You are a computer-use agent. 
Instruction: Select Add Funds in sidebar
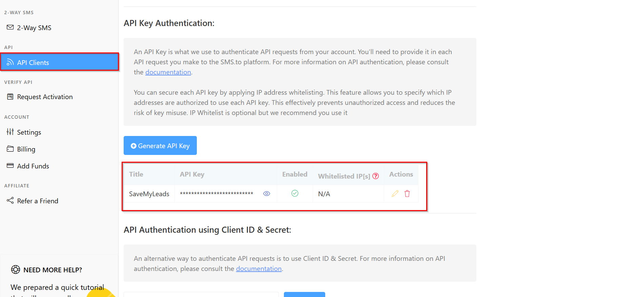click(x=33, y=166)
